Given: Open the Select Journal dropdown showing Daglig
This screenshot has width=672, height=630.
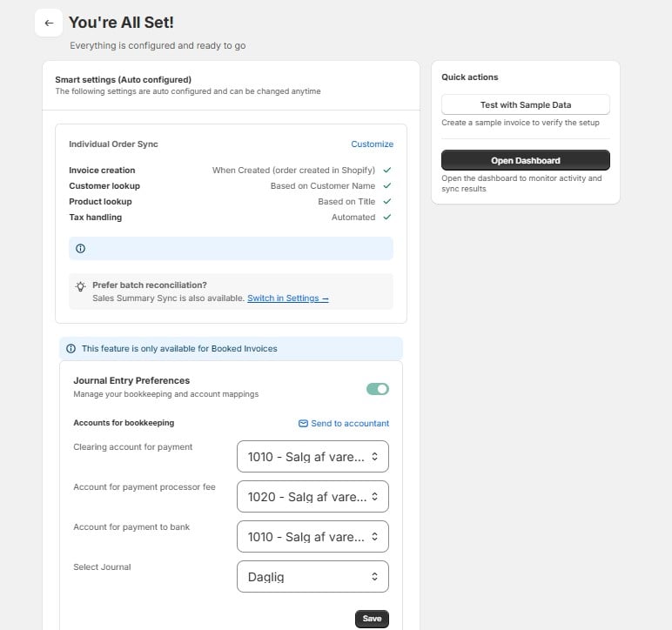Looking at the screenshot, I should click(312, 576).
